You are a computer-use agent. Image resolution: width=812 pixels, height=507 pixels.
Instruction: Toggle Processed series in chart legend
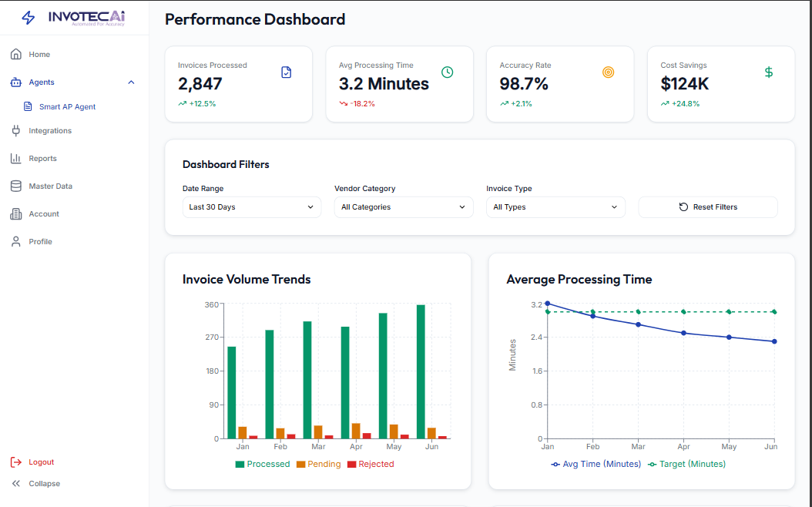tap(262, 465)
